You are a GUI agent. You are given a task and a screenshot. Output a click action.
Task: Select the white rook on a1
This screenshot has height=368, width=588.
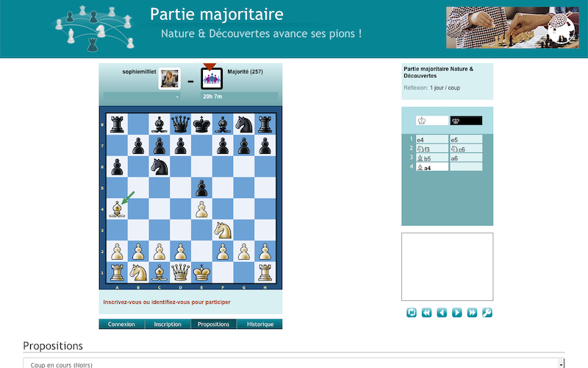tap(117, 272)
